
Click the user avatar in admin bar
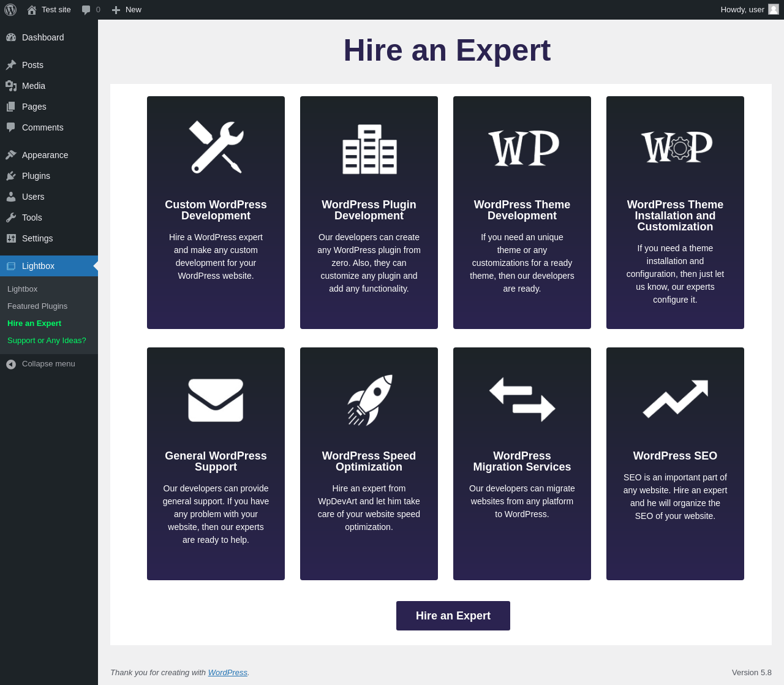tap(774, 9)
